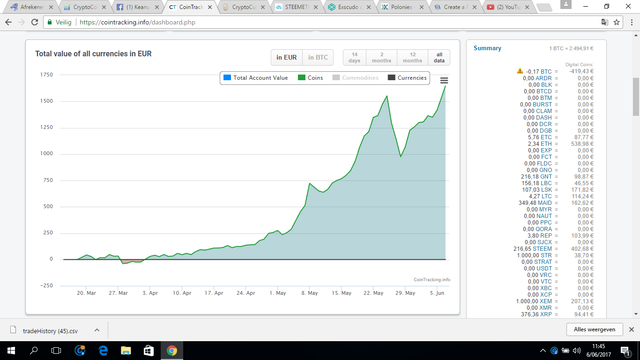Switch to the Create a tab

[x=455, y=7]
